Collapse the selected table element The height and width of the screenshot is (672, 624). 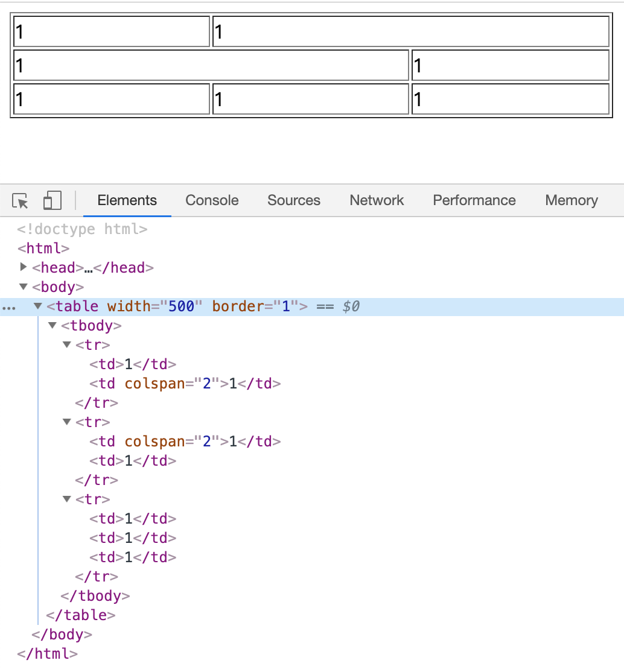37,306
